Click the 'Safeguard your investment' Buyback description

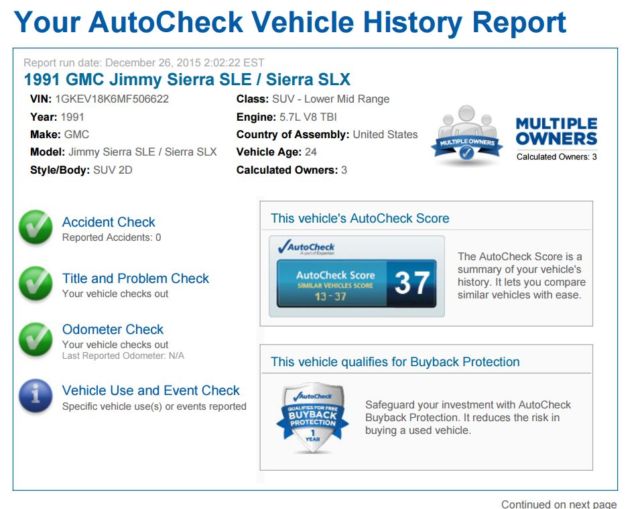point(468,418)
